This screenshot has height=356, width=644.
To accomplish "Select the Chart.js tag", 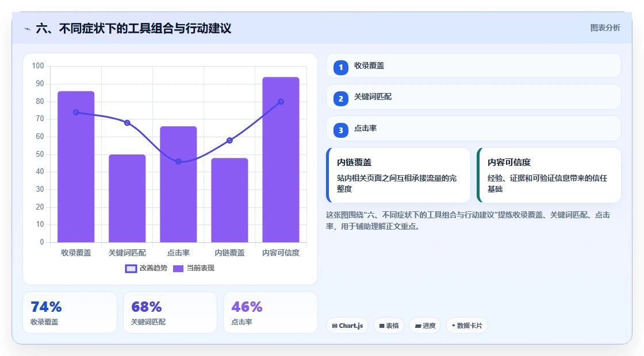I will (347, 326).
